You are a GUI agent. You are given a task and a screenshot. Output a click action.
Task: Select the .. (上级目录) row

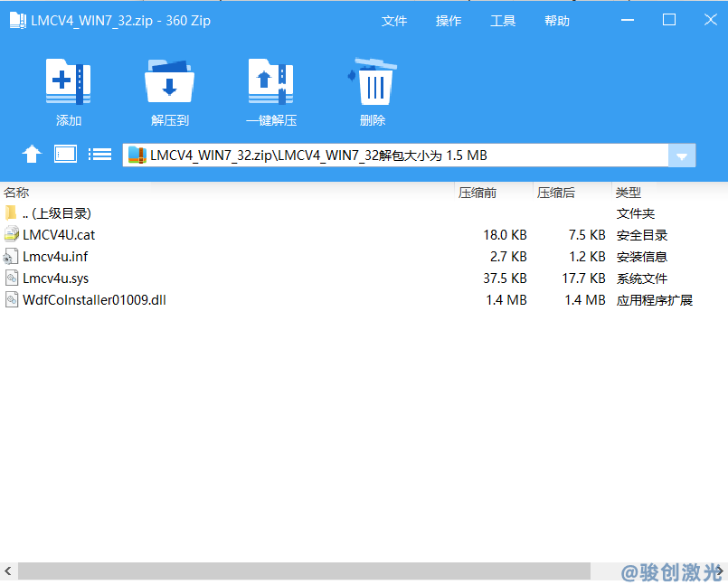point(364,213)
